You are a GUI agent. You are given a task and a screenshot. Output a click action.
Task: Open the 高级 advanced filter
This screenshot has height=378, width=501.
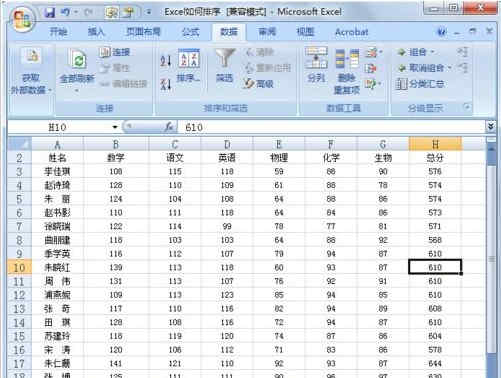(x=259, y=84)
